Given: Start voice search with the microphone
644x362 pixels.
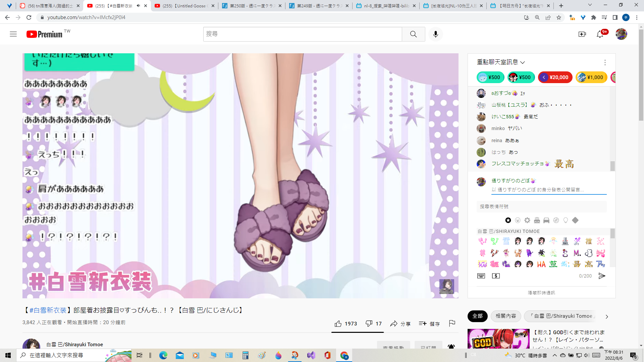Looking at the screenshot, I should point(435,34).
